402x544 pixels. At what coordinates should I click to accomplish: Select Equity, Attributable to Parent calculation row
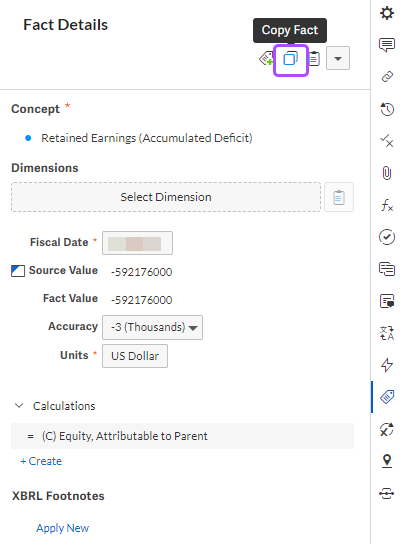click(182, 436)
